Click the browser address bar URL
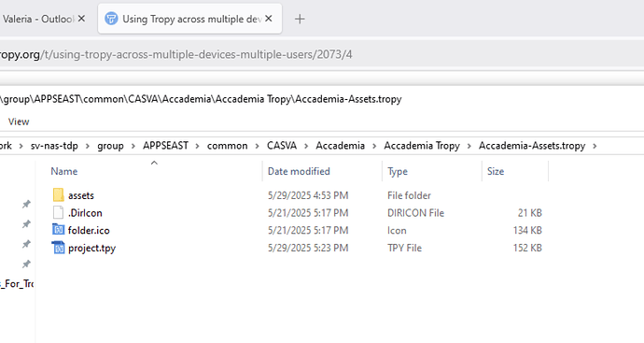644x343 pixels. pyautogui.click(x=175, y=54)
